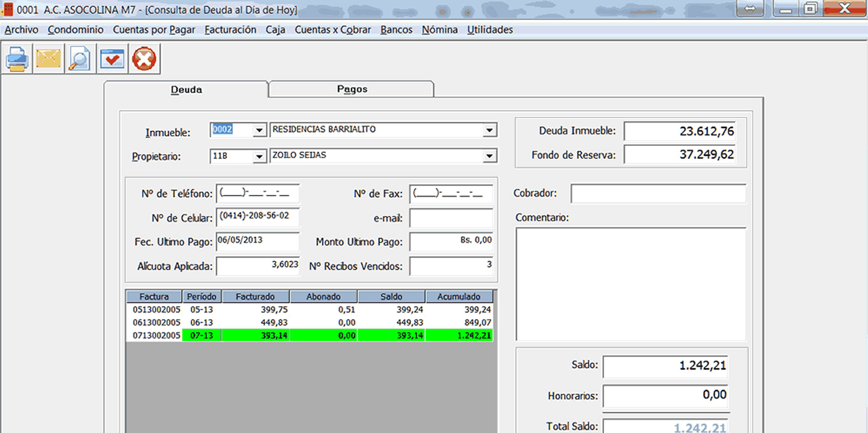Click the Saldo column header
868x433 pixels.
[391, 297]
